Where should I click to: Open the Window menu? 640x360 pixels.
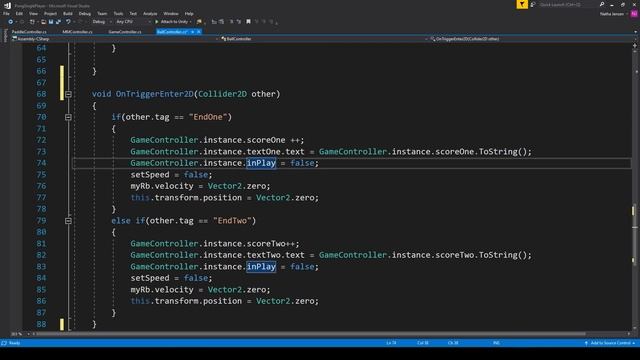click(x=171, y=13)
